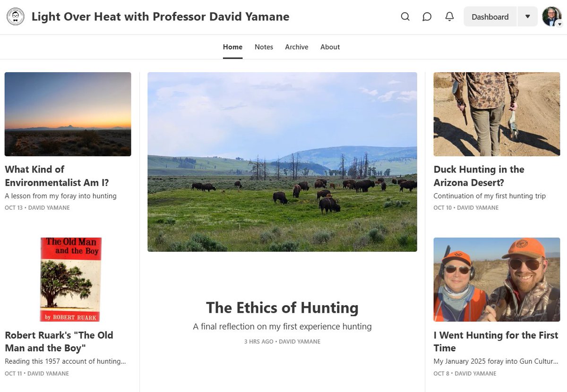This screenshot has width=567, height=392.
Task: Open featured post The Ethics of Hunting
Action: pos(282,308)
